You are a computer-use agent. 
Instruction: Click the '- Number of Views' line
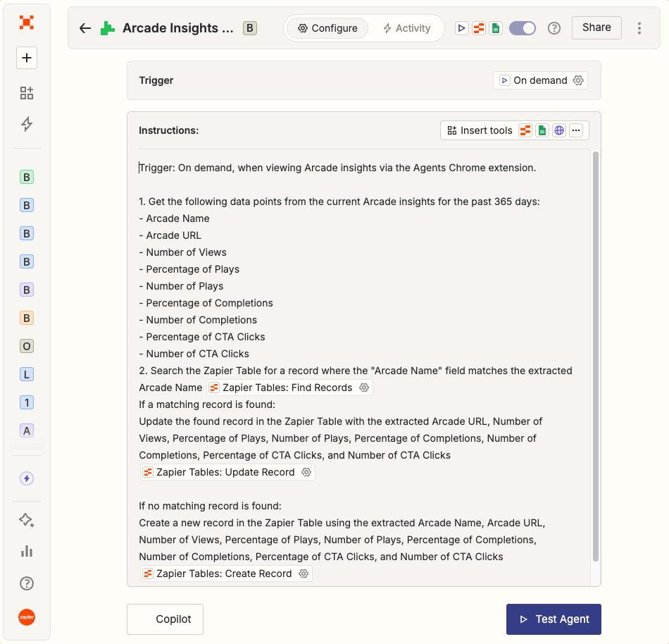(182, 252)
